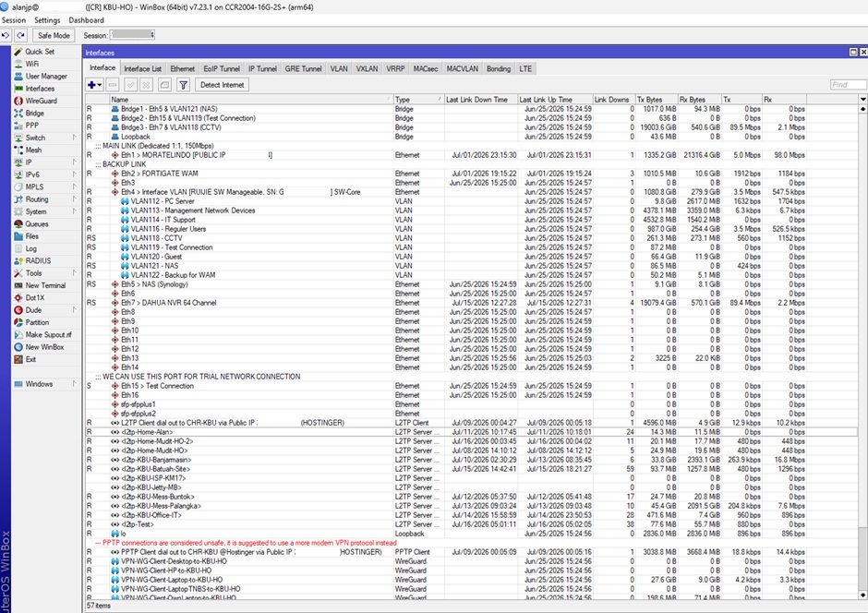Open the column chooser dropdown at header end
This screenshot has width=868, height=613.
pos(863,99)
